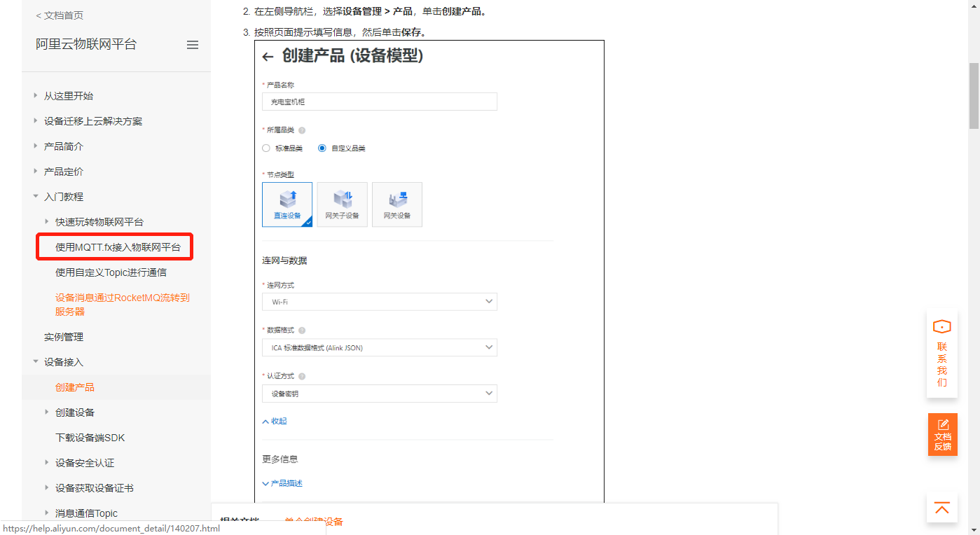Viewport: 980px width, 535px height.
Task: Collapse the 设备接入 sidebar section
Action: point(36,362)
